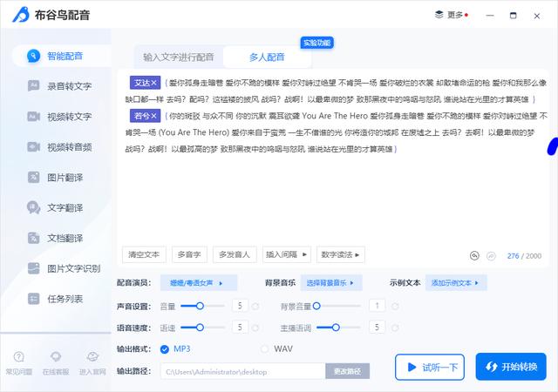Switch to 输入文字进行配音 tab
This screenshot has width=558, height=392.
tap(179, 57)
